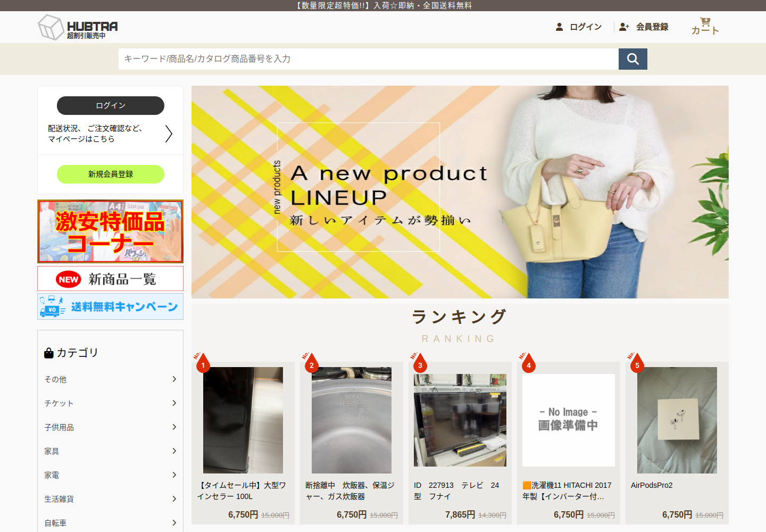Click the 14,300円 struck-through price
766x532 pixels.
click(492, 515)
